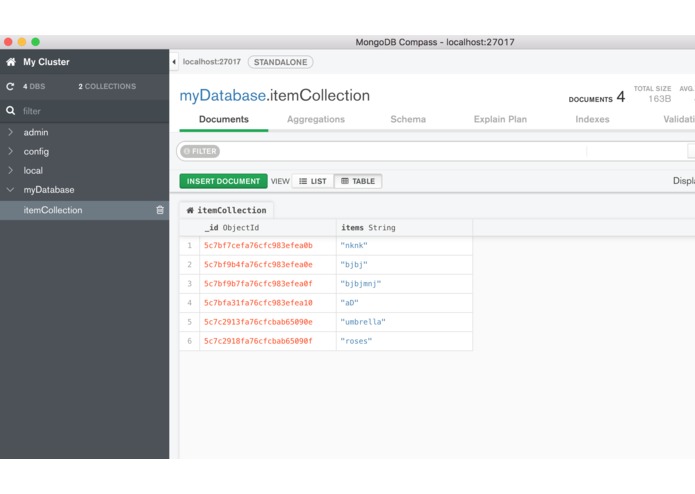Screen dimensions: 695x494
Task: Click the sidebar search magnifier icon
Action: click(x=11, y=110)
